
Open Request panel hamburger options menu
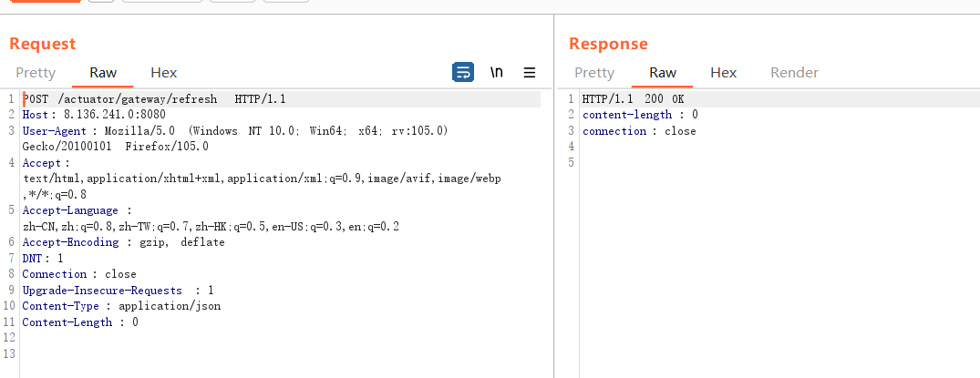[530, 73]
